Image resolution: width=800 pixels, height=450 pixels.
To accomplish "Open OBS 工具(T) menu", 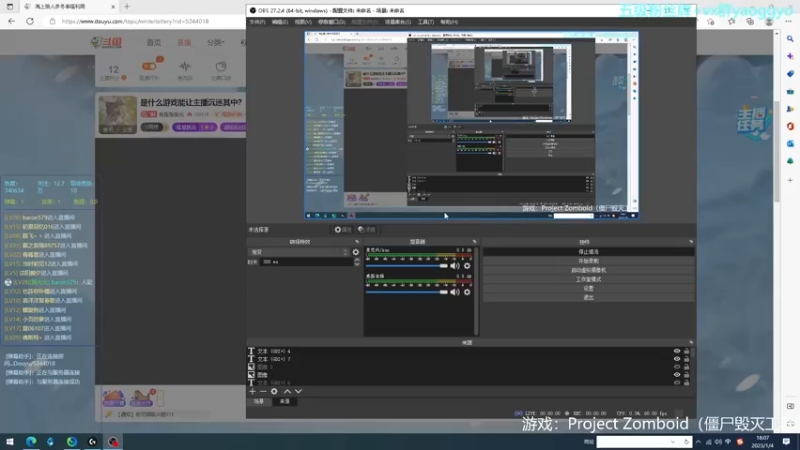I will [x=426, y=22].
